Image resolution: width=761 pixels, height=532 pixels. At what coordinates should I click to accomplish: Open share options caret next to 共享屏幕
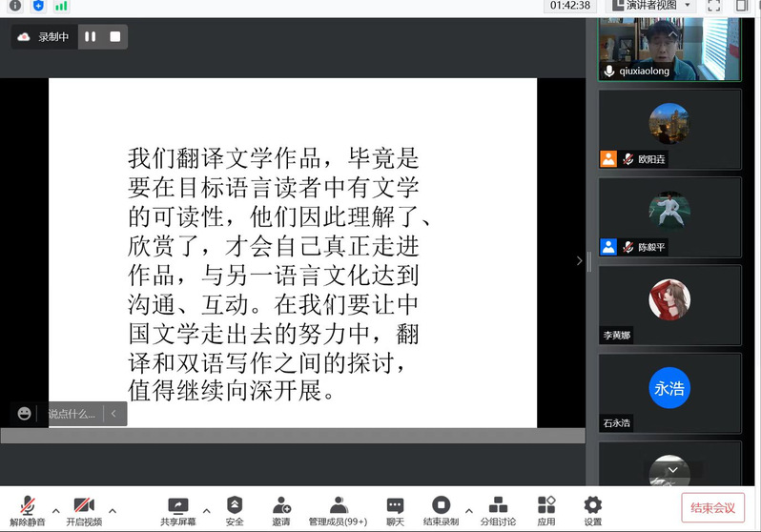pos(207,511)
